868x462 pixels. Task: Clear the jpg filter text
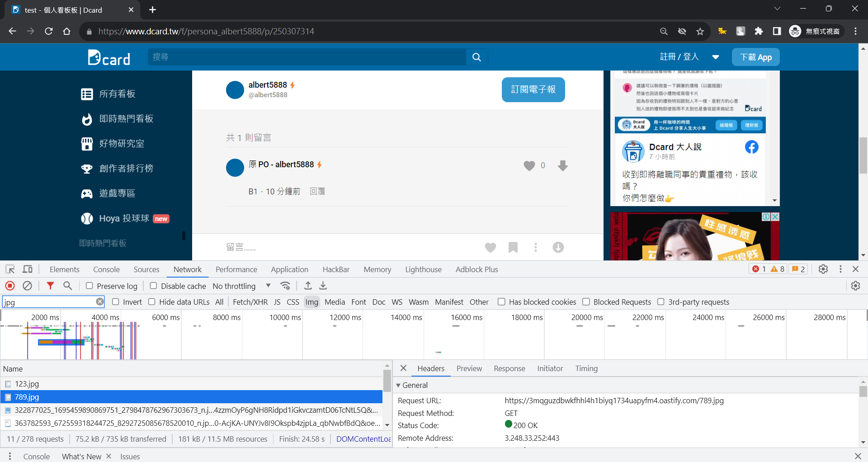pyautogui.click(x=100, y=302)
